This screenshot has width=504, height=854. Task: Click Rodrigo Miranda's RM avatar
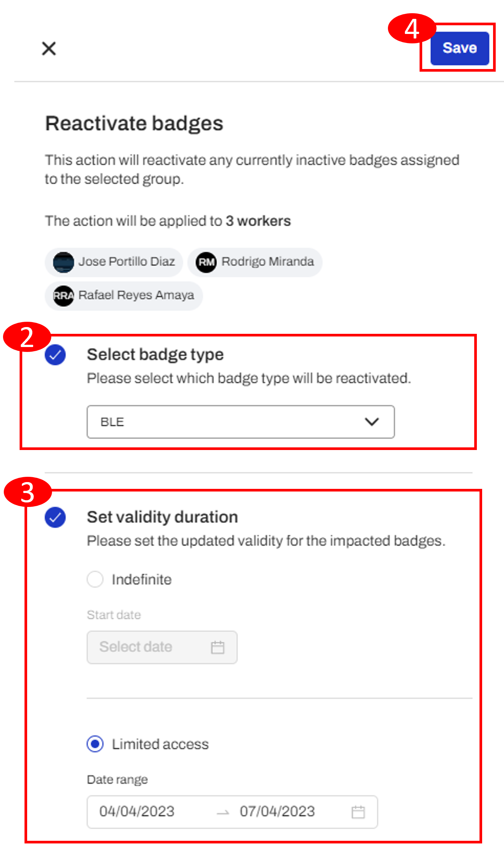pyautogui.click(x=206, y=262)
